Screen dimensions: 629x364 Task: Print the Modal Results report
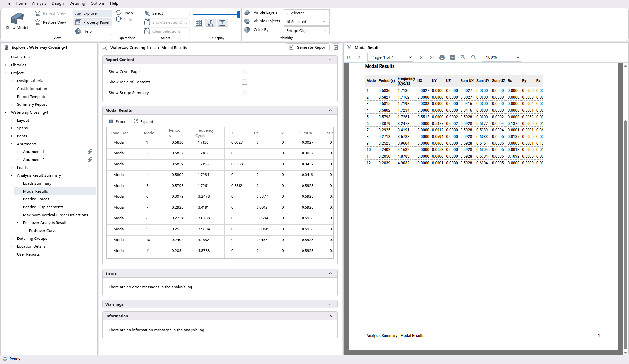pos(442,57)
